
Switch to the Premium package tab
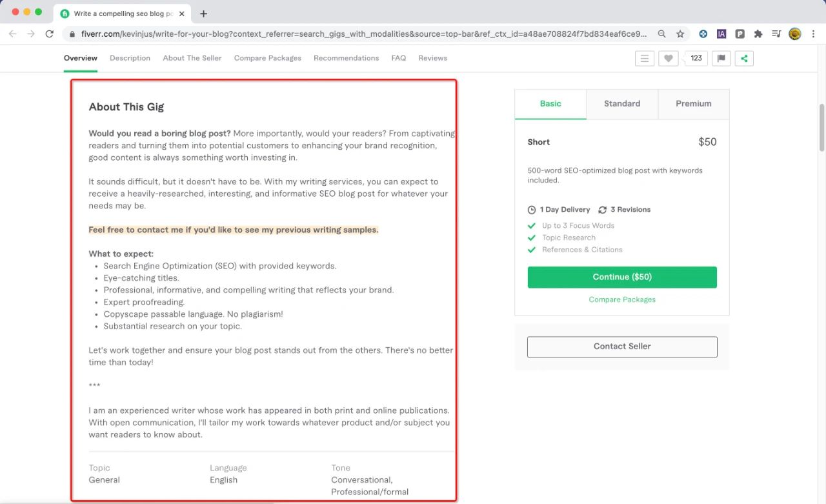click(x=694, y=103)
